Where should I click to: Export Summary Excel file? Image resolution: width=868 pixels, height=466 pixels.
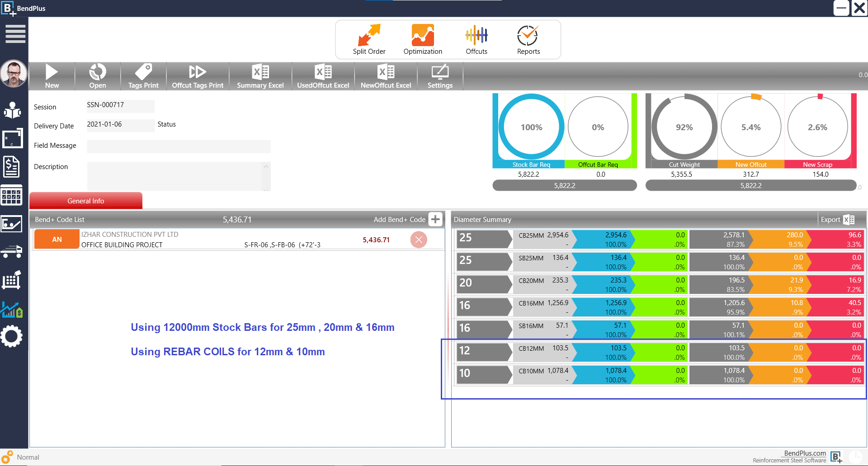[x=260, y=76]
